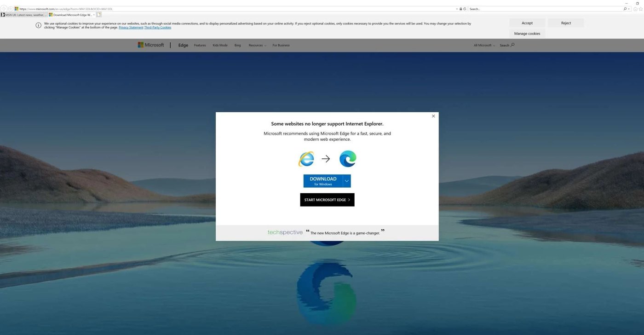Close the Internet Explorer support dialog

(x=433, y=116)
